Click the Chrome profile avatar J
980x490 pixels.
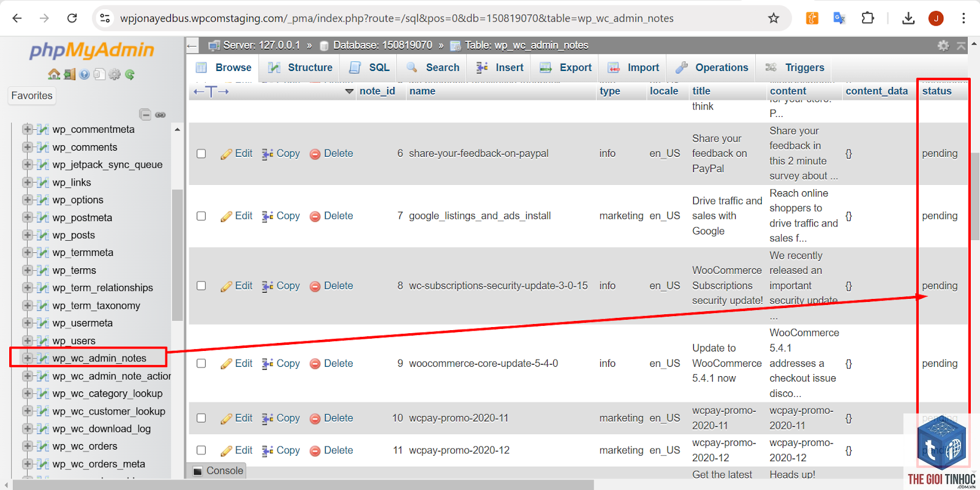[x=936, y=18]
